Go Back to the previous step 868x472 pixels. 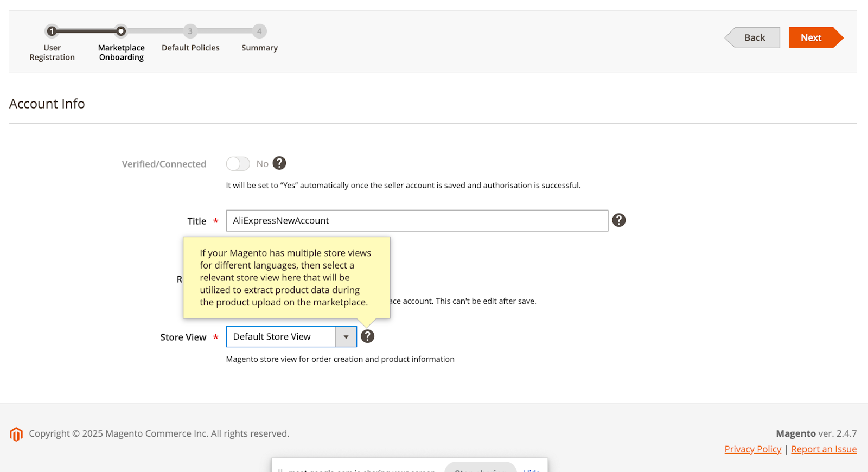coord(754,38)
